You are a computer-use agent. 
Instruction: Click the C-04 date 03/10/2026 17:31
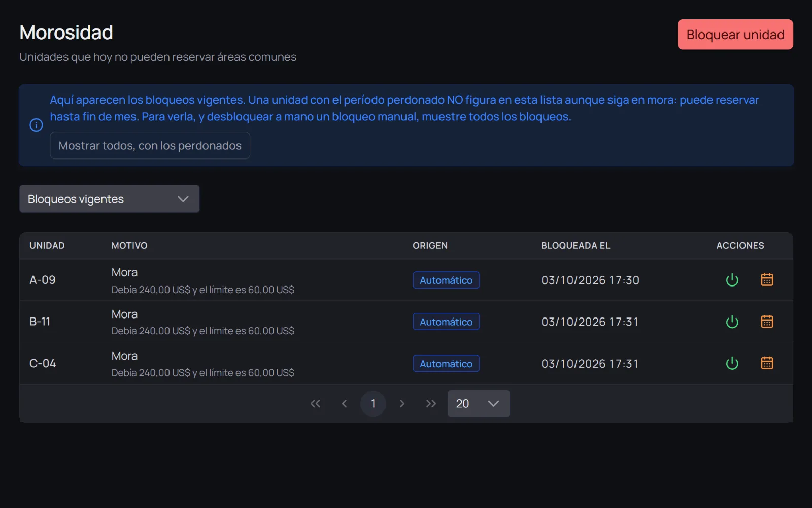coord(590,364)
